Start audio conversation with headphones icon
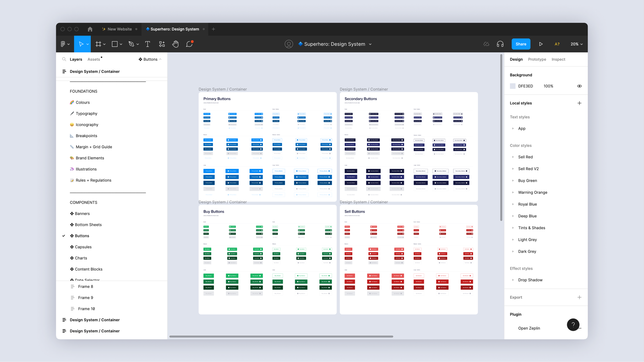 click(500, 44)
